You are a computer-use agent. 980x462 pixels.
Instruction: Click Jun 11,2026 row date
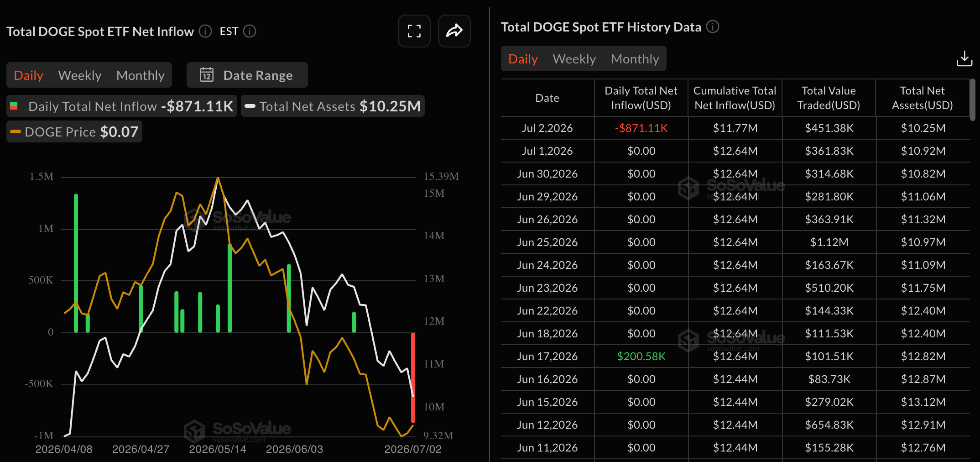pyautogui.click(x=547, y=448)
